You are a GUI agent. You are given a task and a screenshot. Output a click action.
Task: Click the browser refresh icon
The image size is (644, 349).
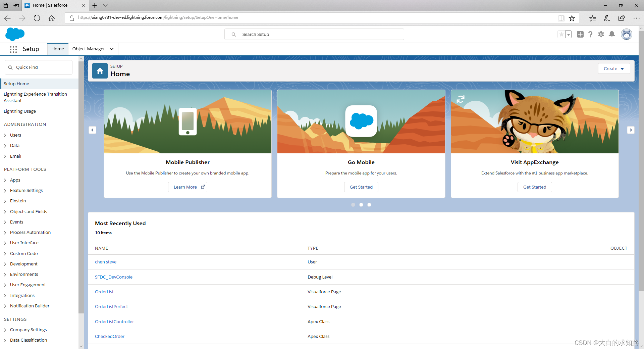click(37, 18)
